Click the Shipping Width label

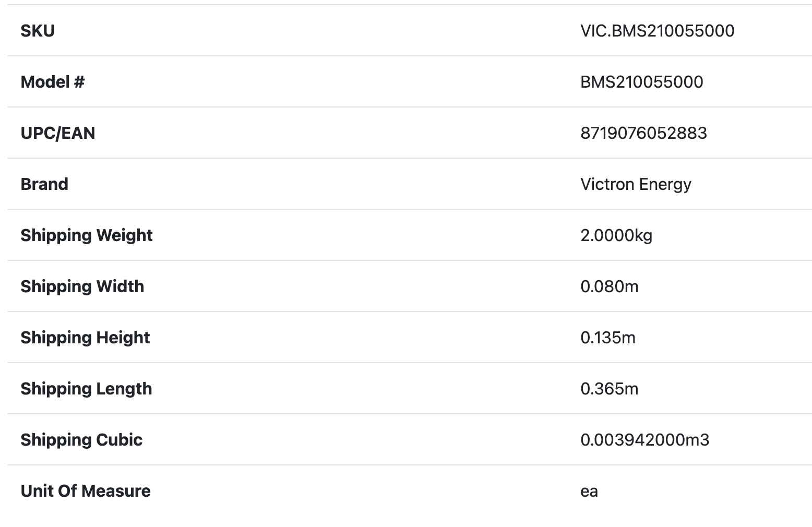[82, 286]
